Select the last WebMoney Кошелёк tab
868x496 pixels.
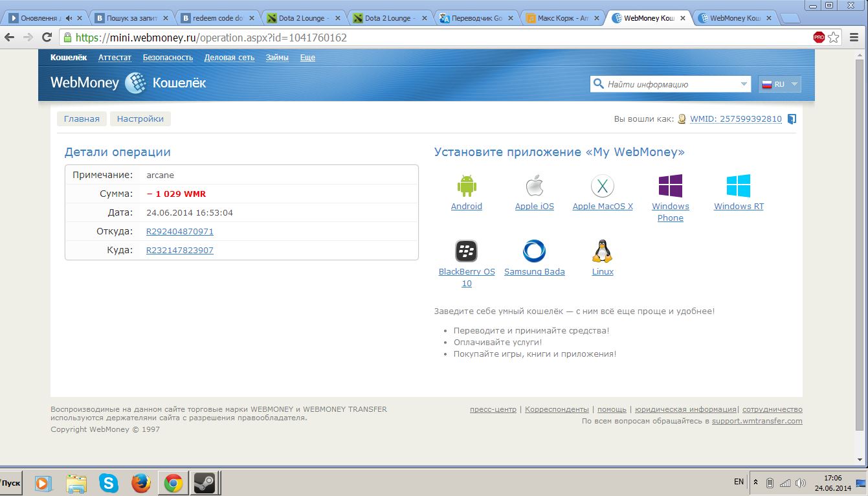[x=735, y=18]
